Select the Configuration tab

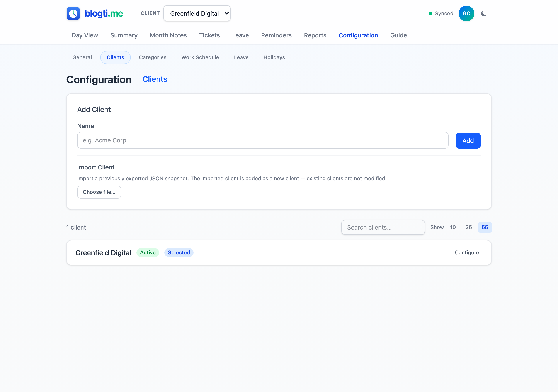pyautogui.click(x=358, y=35)
